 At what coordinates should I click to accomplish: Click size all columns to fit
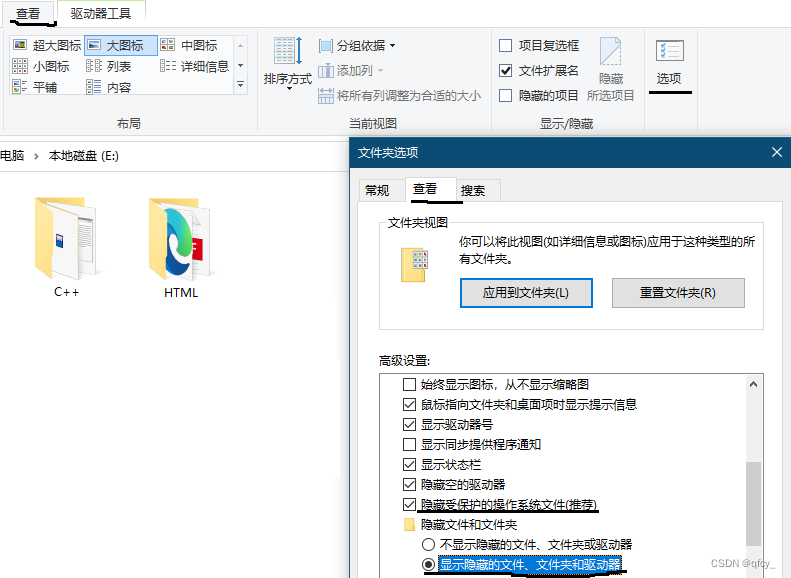coord(399,95)
